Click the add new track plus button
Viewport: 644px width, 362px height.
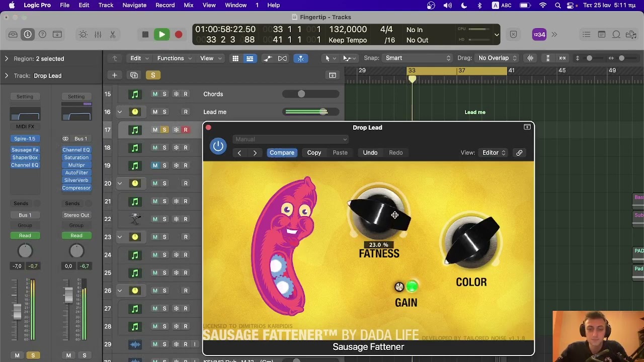click(x=114, y=75)
